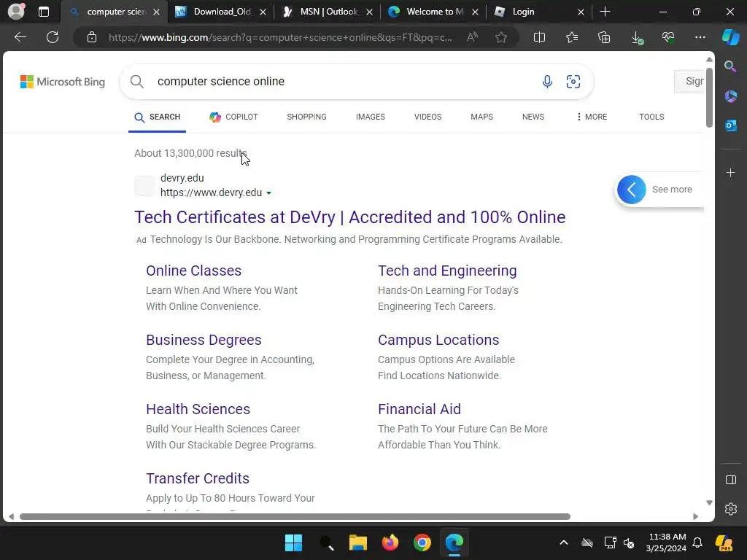Open TOOLS search options
Image resolution: width=747 pixels, height=560 pixels.
[x=651, y=117]
